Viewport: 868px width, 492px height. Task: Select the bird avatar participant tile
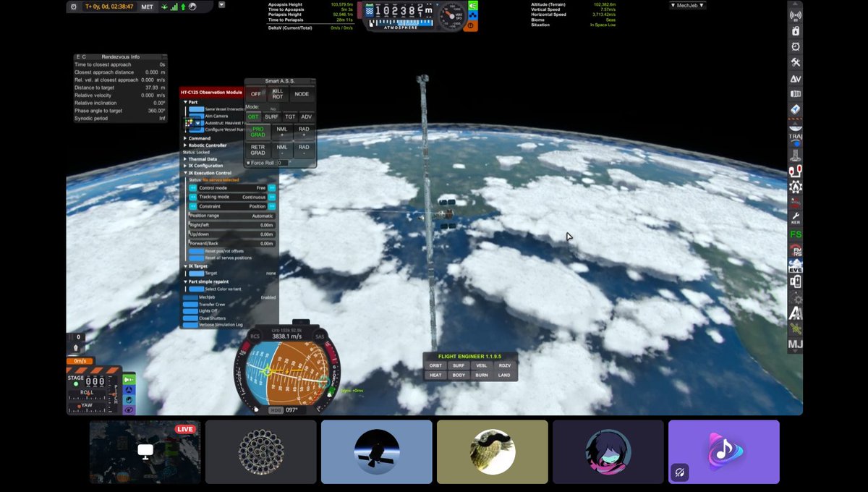point(493,452)
